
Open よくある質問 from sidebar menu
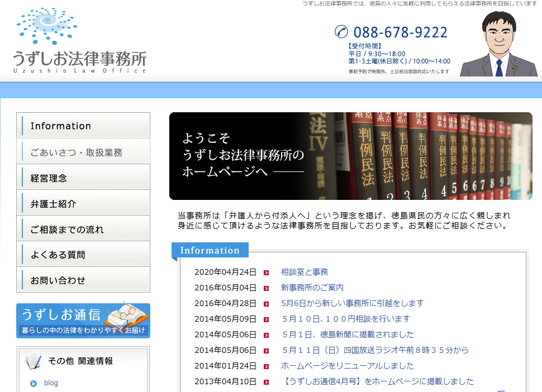[83, 255]
